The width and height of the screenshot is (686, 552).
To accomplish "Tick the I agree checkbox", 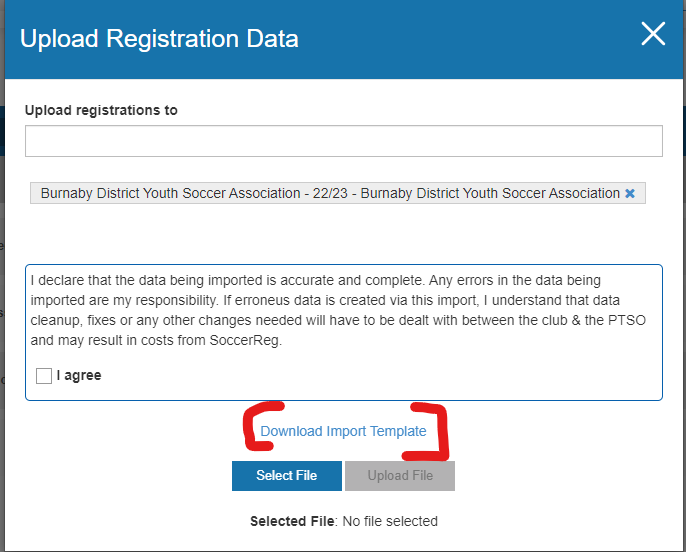I will coord(44,376).
